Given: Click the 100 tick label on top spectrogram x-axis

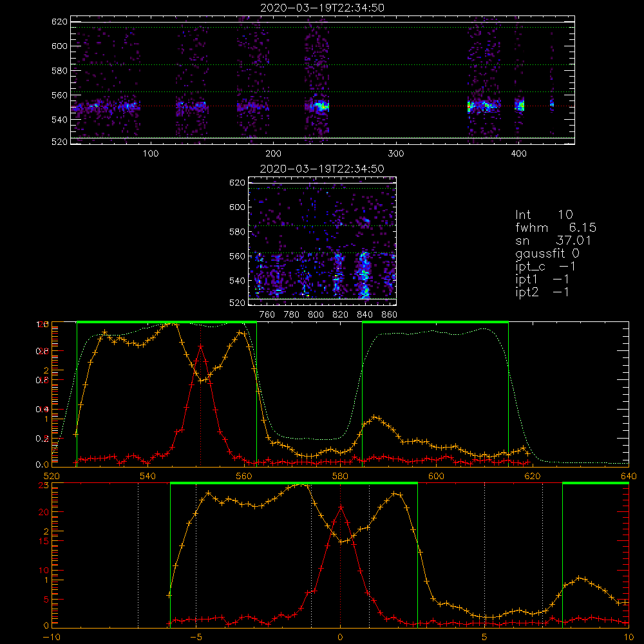Looking at the screenshot, I should [151, 154].
